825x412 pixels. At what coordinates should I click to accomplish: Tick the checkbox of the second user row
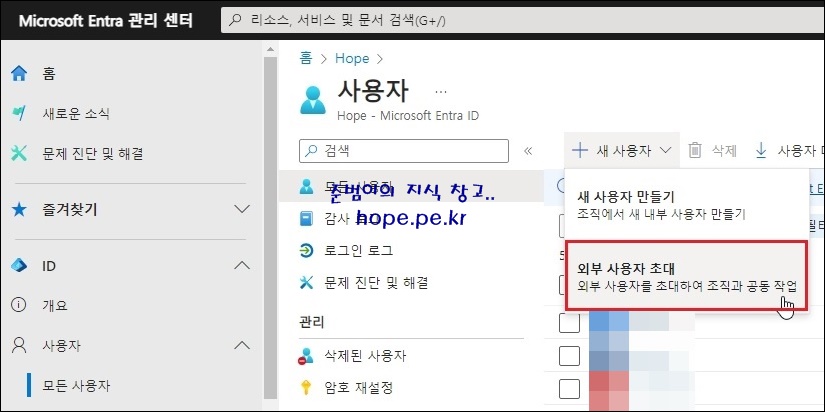tap(569, 356)
